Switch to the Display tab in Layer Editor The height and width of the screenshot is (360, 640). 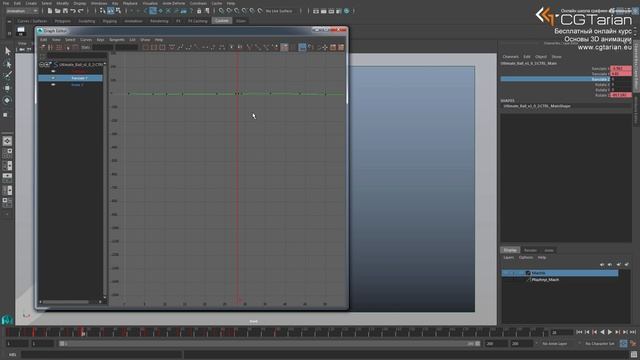pyautogui.click(x=510, y=250)
